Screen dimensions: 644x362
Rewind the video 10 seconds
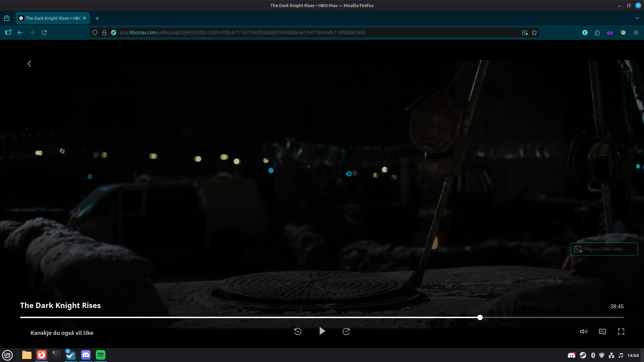coord(298,331)
